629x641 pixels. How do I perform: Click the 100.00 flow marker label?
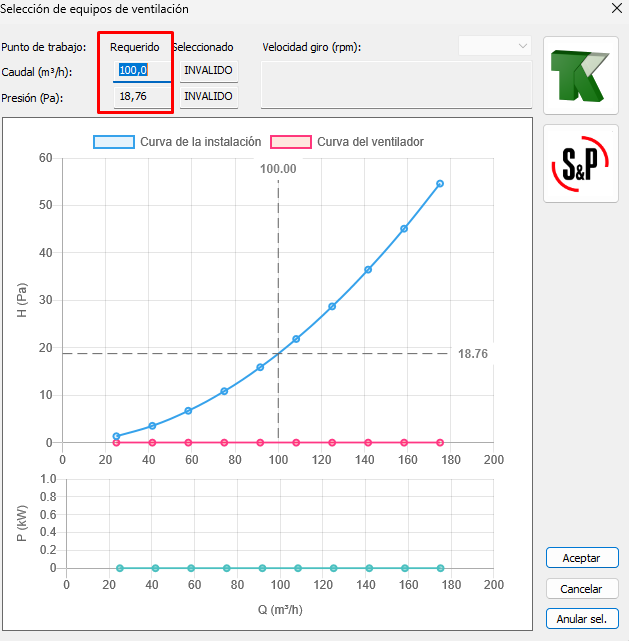click(278, 169)
